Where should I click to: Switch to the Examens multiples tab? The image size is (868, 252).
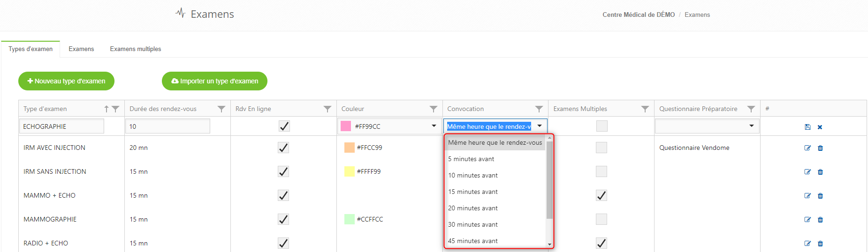click(135, 49)
